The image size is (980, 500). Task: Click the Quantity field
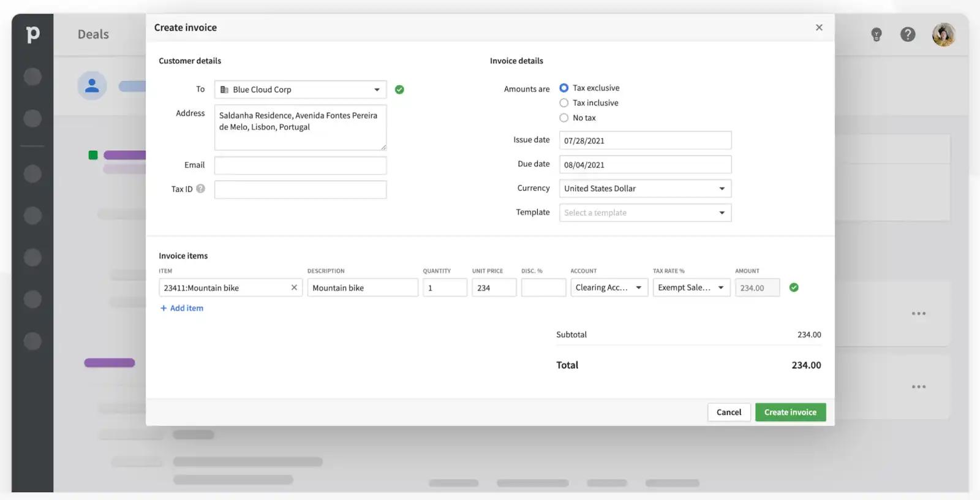click(x=445, y=287)
